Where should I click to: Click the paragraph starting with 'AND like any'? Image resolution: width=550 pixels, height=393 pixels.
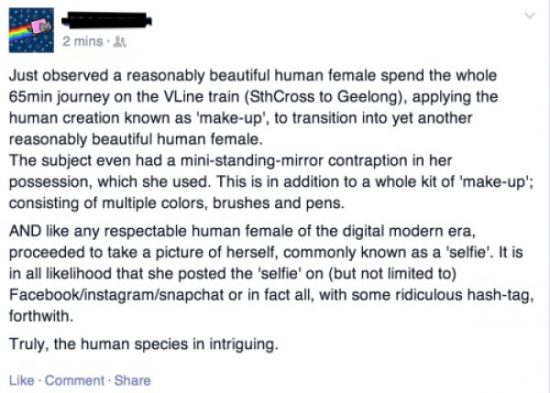point(271,273)
